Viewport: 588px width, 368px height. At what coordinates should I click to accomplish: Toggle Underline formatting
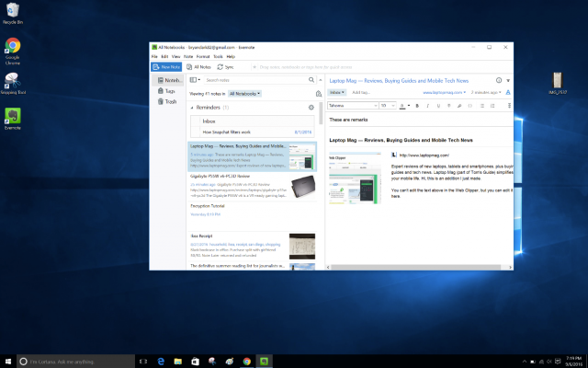[x=438, y=106]
